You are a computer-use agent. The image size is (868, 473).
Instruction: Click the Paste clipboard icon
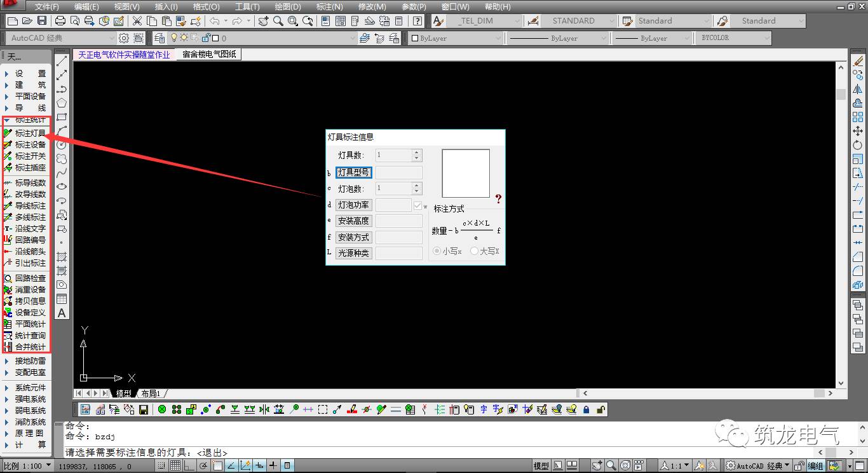(x=166, y=21)
